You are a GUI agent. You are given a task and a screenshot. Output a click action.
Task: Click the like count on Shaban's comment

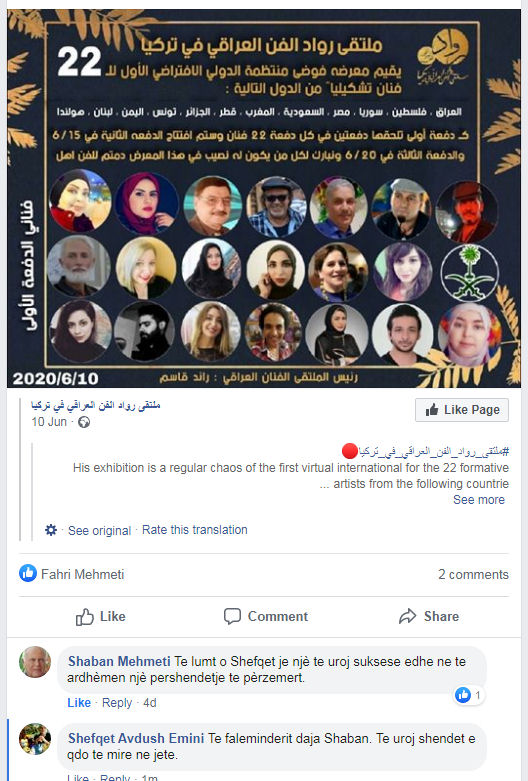[469, 695]
